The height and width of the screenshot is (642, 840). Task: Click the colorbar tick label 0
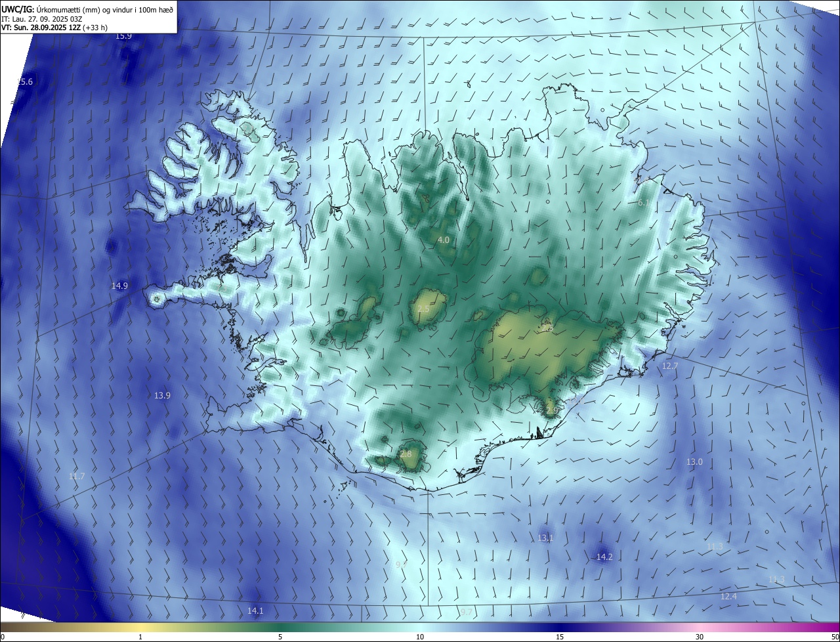coord(2,637)
